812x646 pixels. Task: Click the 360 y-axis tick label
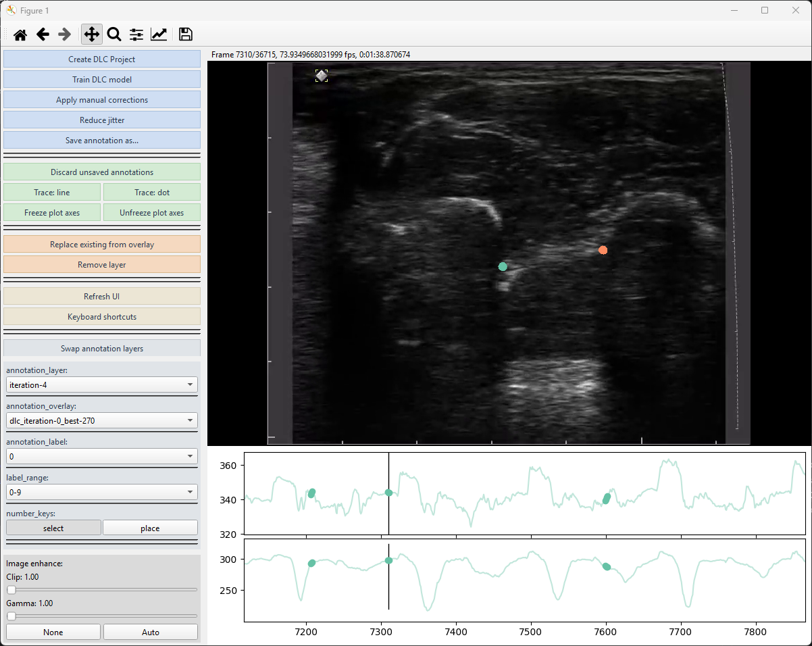coord(228,466)
